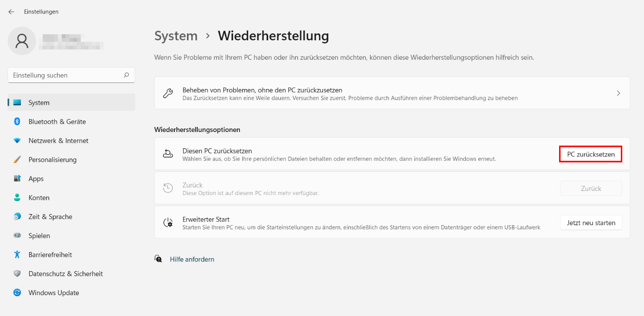
Task: Click the Barrierefreiheit figure icon
Action: pos(17,254)
